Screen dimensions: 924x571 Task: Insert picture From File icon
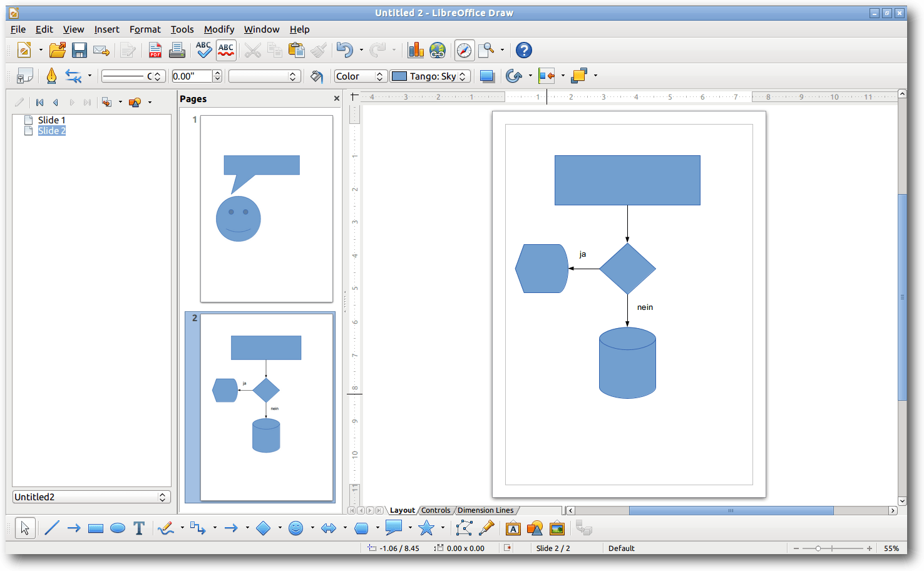557,528
